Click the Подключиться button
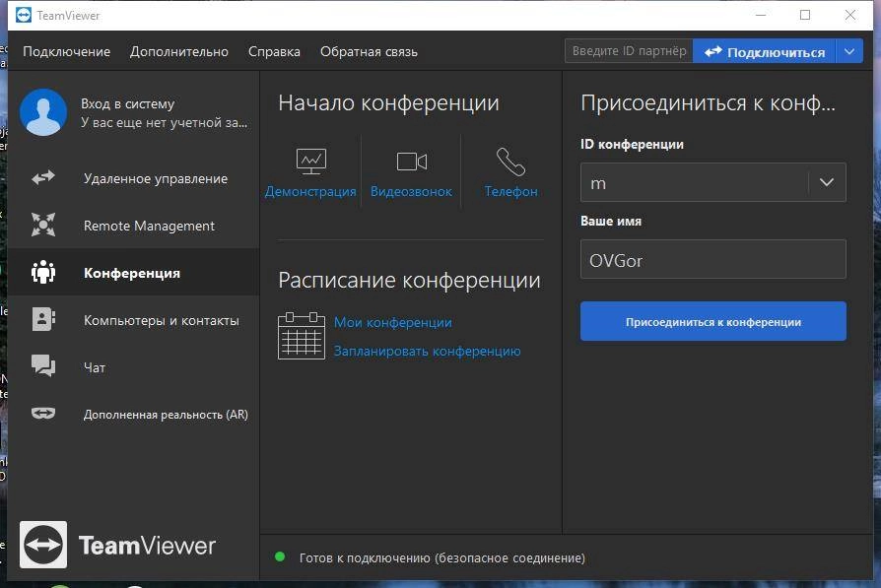Screen dimensions: 881x588 (765, 51)
